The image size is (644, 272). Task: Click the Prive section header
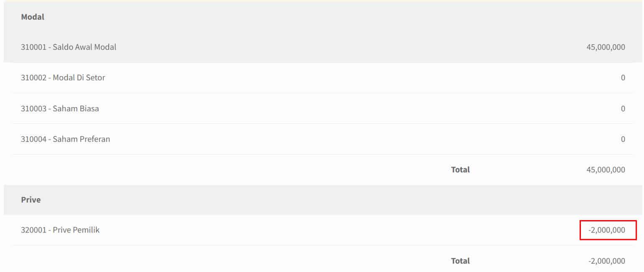pyautogui.click(x=31, y=200)
